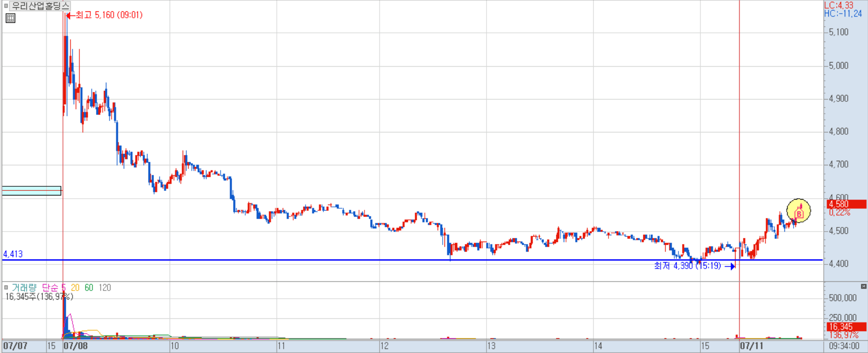Select the 거래량 volume indicator label
Image resolution: width=868 pixels, height=353 pixels.
24,288
